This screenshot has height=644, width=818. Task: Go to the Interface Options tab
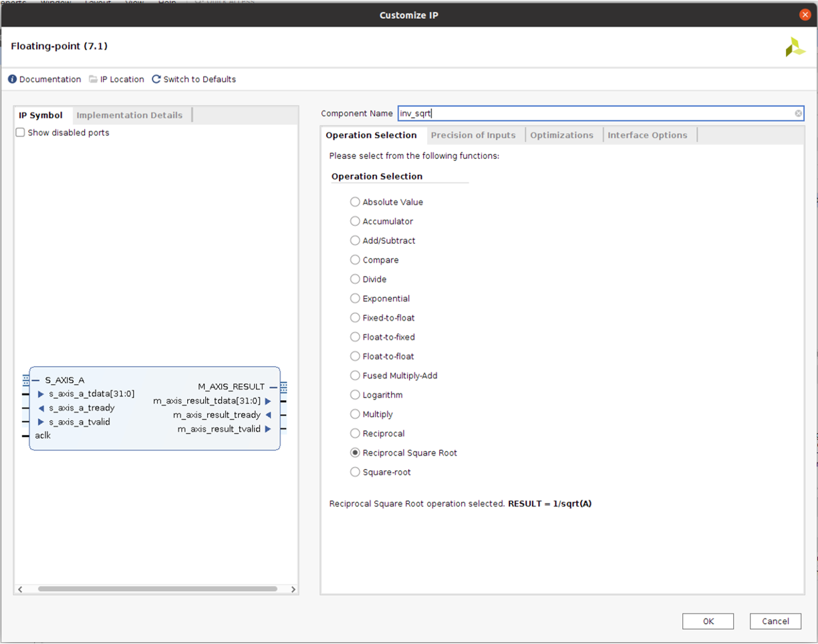647,135
